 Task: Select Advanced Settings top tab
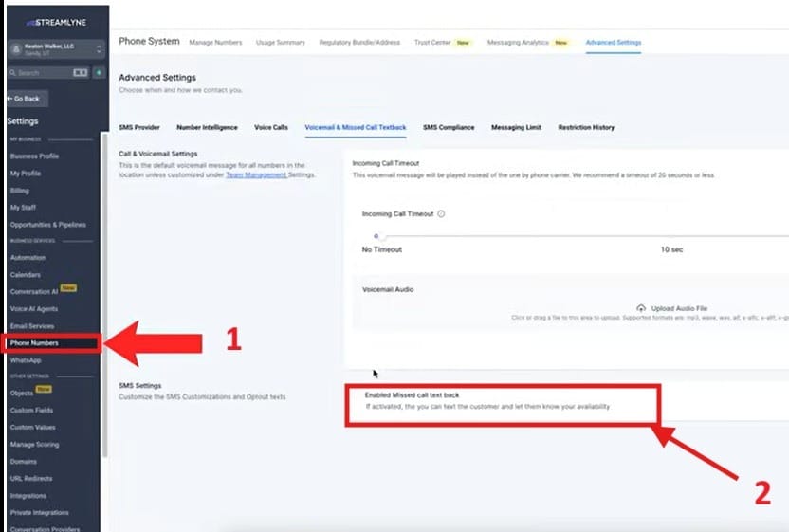[x=614, y=43]
